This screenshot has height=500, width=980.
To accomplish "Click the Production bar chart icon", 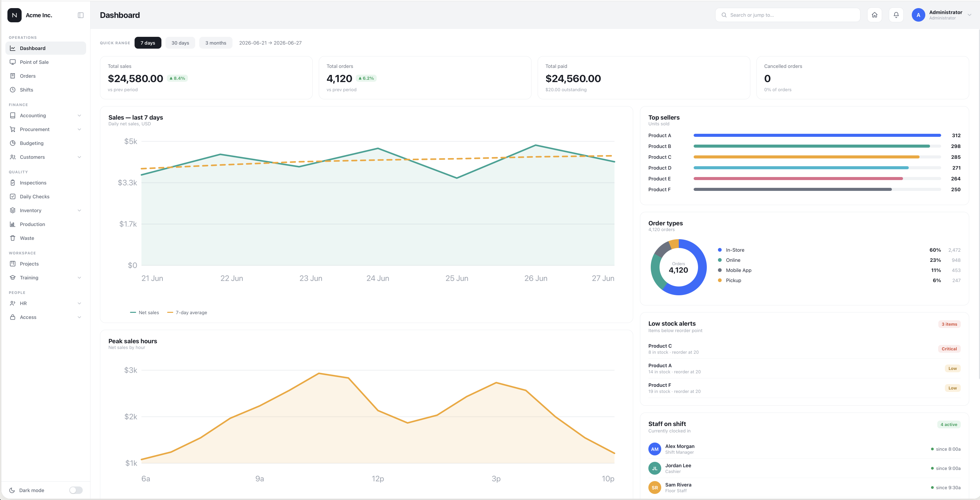I will point(12,225).
